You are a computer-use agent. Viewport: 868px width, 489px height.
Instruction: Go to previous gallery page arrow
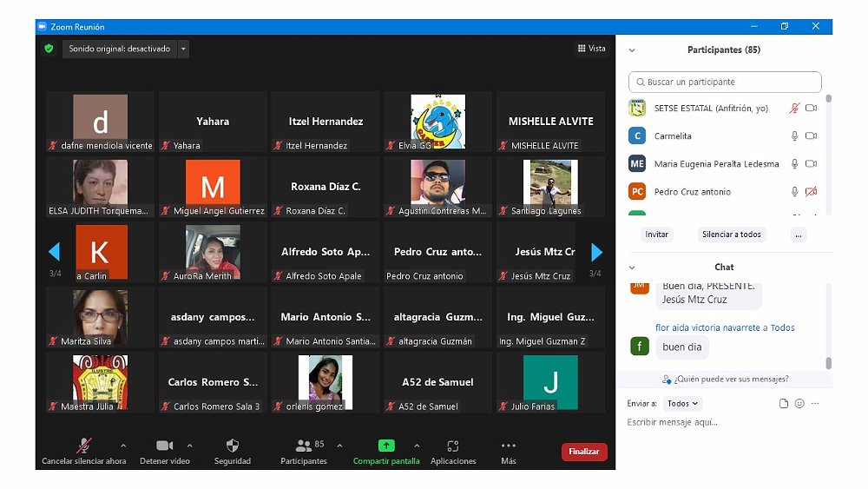point(54,252)
